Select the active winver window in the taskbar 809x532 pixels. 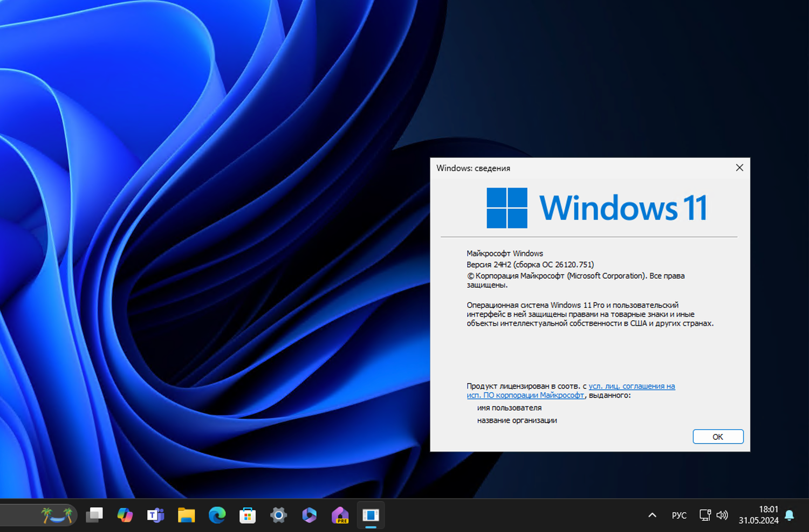tap(371, 515)
